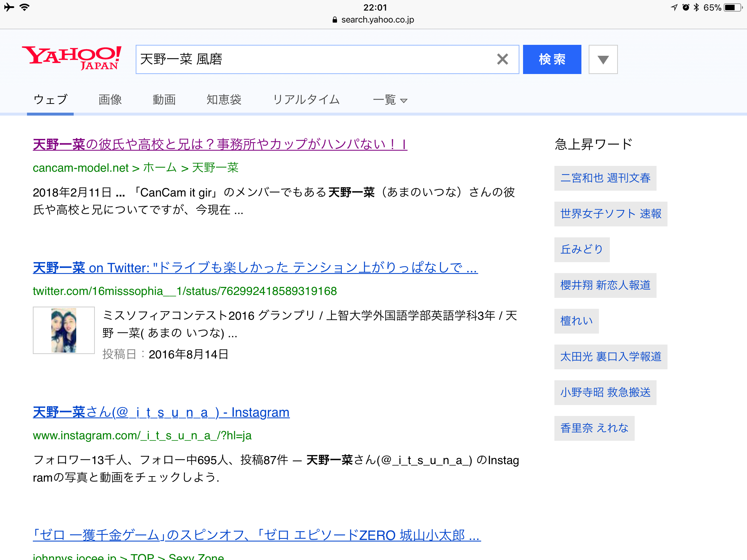Click trending word 二宮和也 週刊文春
This screenshot has width=747, height=560.
[x=605, y=178]
